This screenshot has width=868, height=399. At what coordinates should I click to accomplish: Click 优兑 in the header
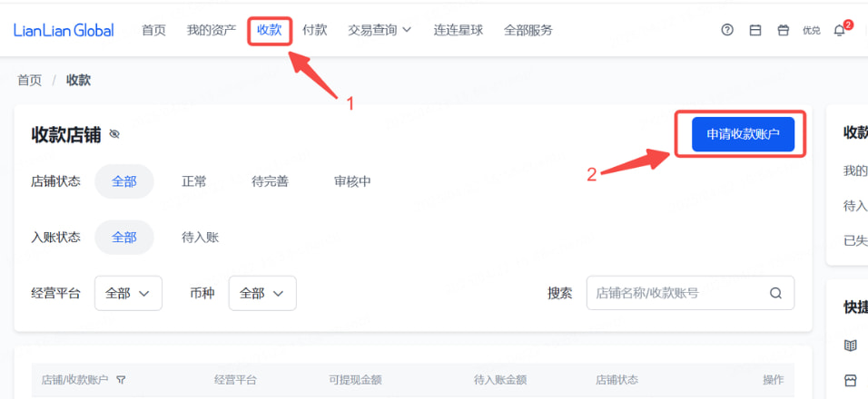coord(812,31)
